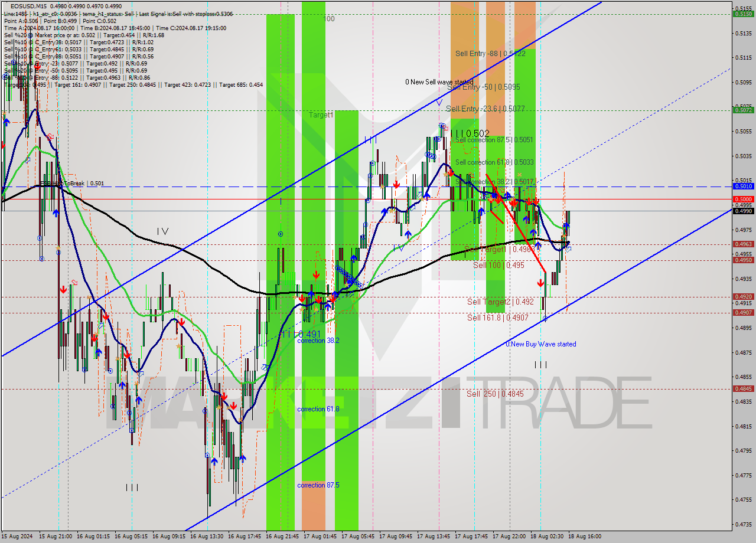
Task: Click the 'I I I 0.502' wave label
Action: [470, 133]
